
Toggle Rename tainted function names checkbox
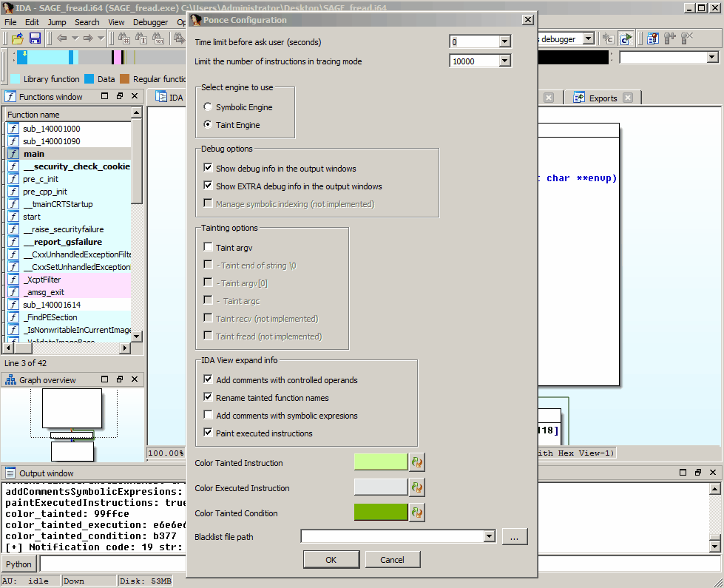click(208, 397)
